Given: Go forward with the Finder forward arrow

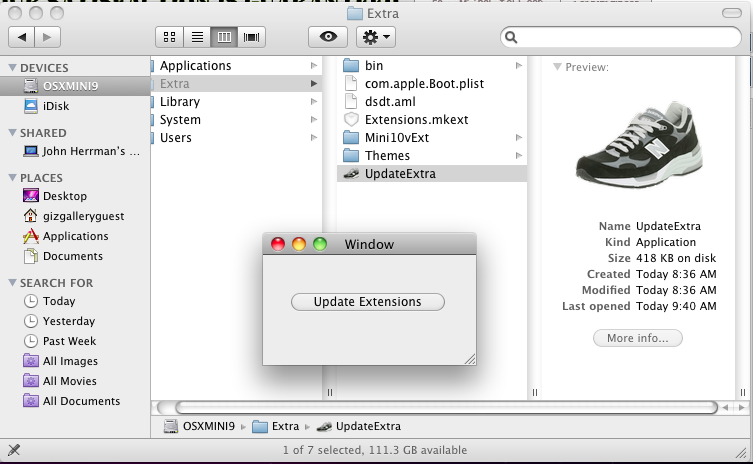Looking at the screenshot, I should [x=47, y=37].
